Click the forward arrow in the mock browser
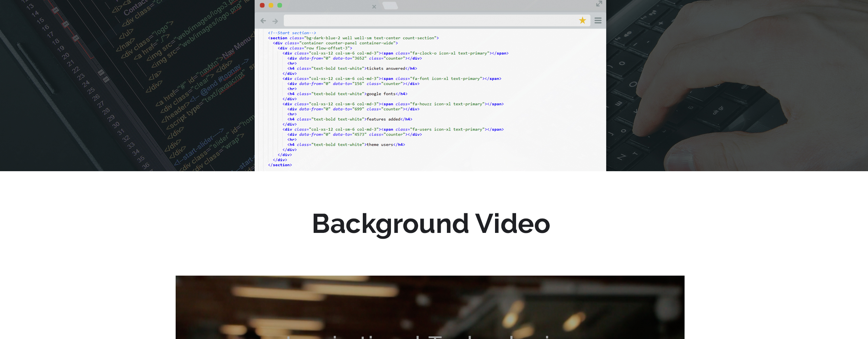Image resolution: width=868 pixels, height=339 pixels. 275,21
